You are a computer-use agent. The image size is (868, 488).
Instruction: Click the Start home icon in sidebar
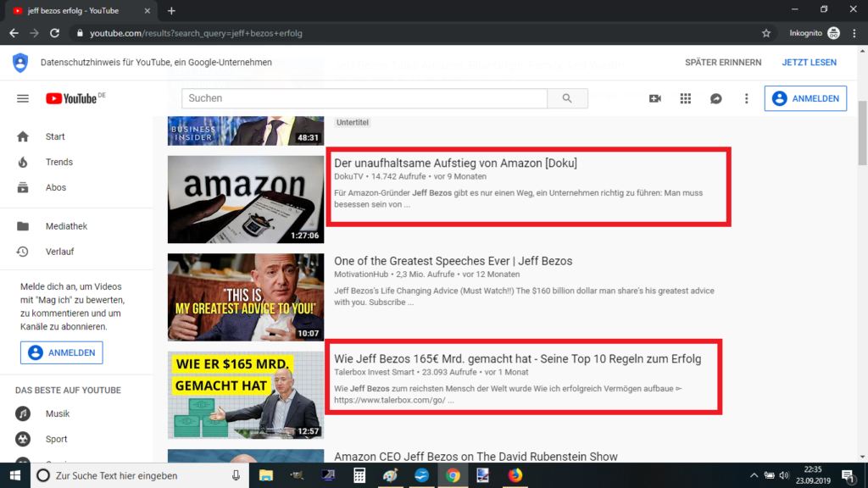tap(23, 136)
